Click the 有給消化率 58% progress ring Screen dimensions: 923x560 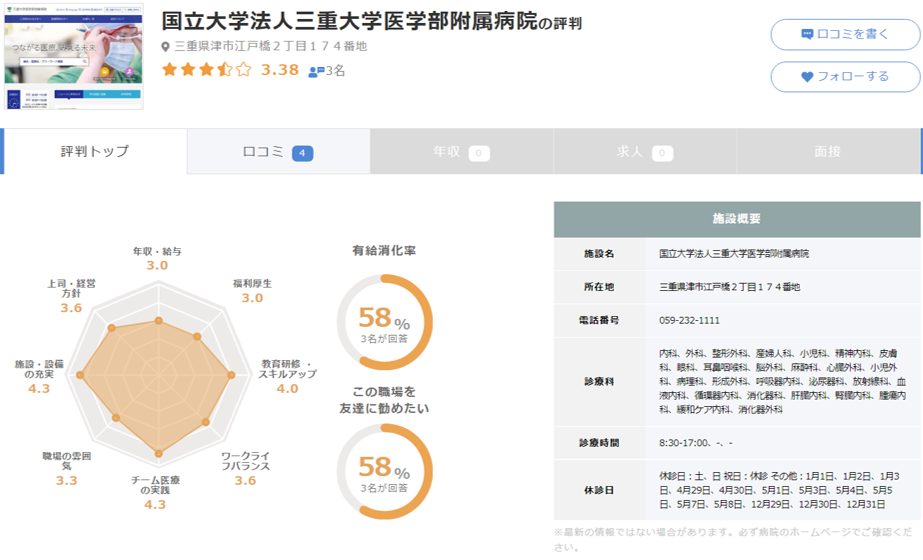click(384, 322)
